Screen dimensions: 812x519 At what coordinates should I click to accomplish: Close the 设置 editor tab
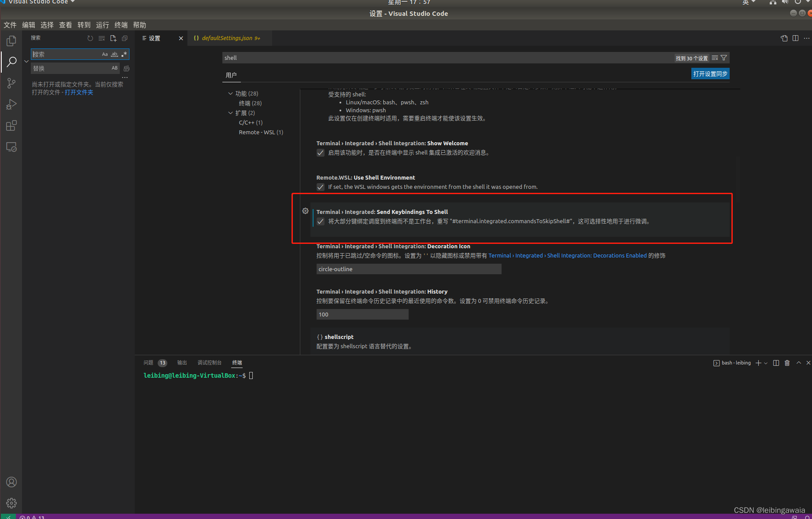click(x=181, y=38)
